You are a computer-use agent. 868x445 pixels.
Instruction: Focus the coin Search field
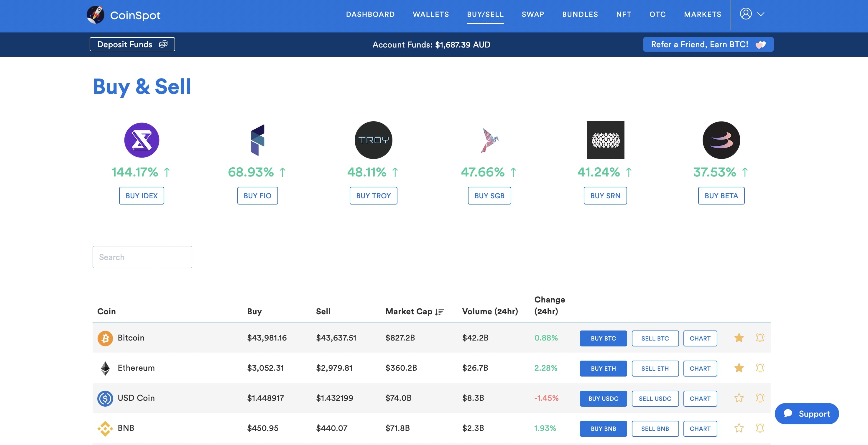(x=142, y=257)
